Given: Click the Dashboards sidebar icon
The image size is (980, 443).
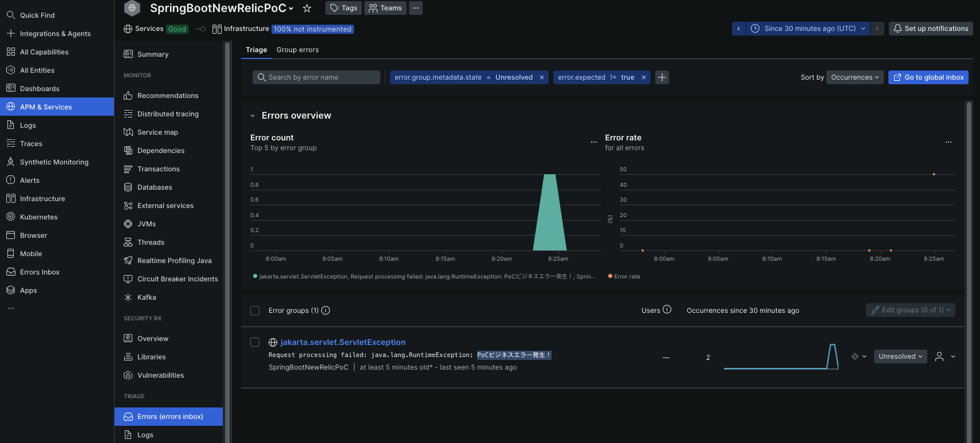Looking at the screenshot, I should click(10, 88).
